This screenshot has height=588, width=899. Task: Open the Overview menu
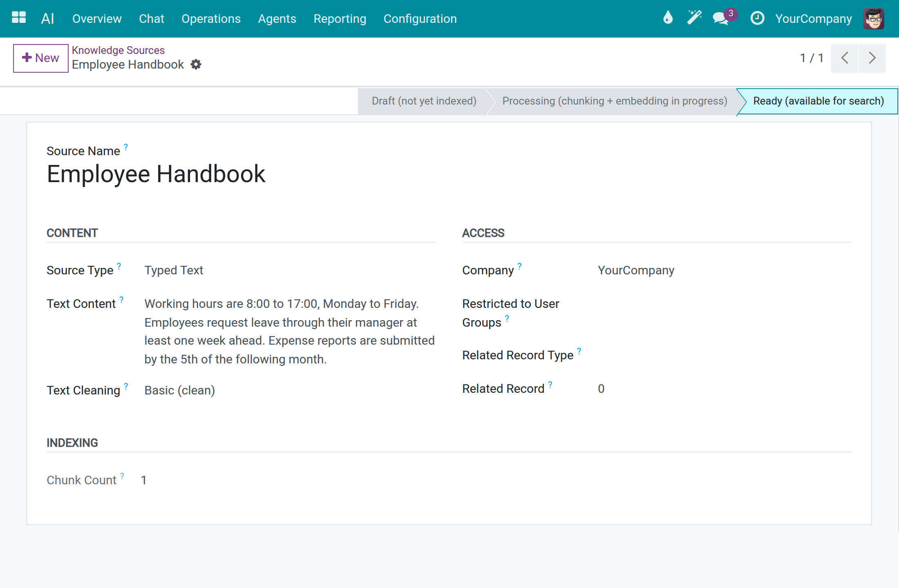(97, 19)
